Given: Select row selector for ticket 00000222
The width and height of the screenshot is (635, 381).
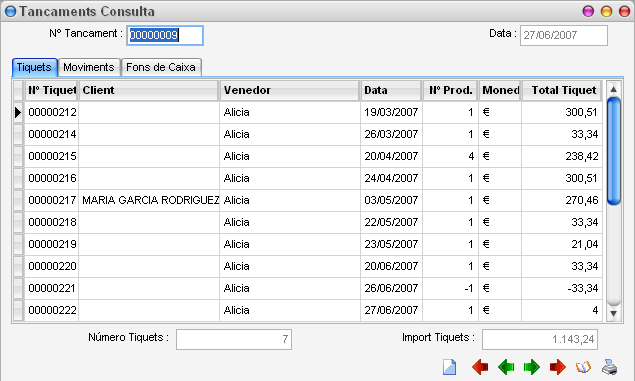Looking at the screenshot, I should [x=18, y=311].
